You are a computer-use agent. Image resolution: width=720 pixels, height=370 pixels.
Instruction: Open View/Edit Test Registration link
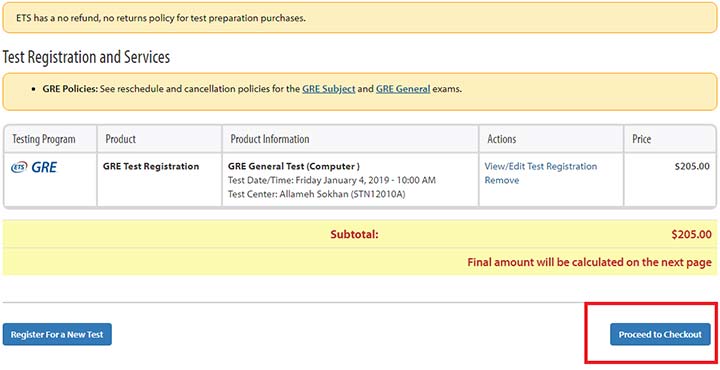(x=540, y=166)
